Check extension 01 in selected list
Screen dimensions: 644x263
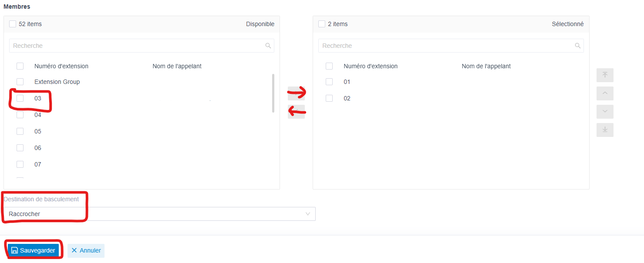point(329,82)
